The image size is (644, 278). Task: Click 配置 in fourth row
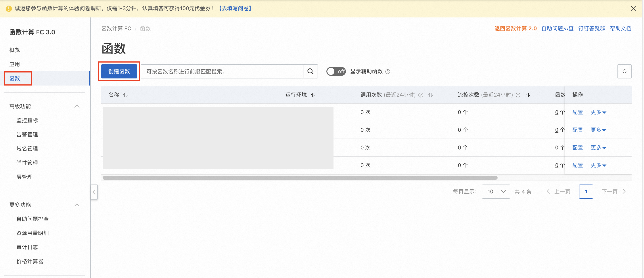tap(577, 165)
